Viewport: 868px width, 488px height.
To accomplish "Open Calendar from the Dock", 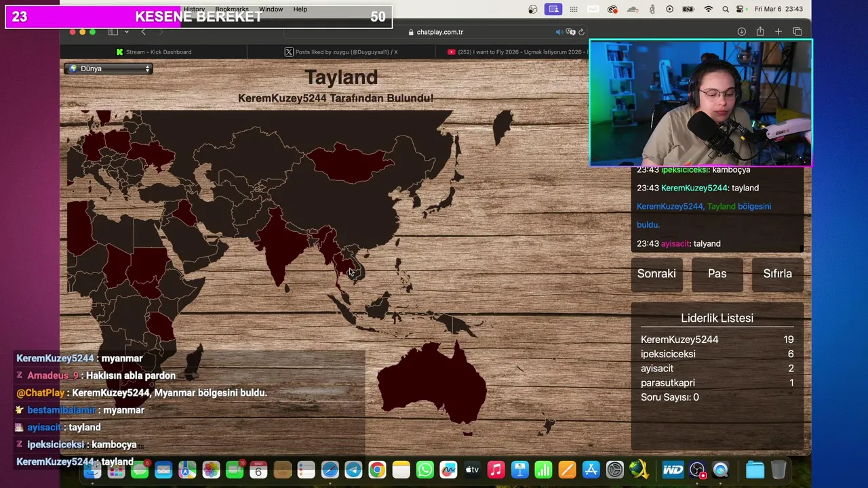I will tap(258, 470).
